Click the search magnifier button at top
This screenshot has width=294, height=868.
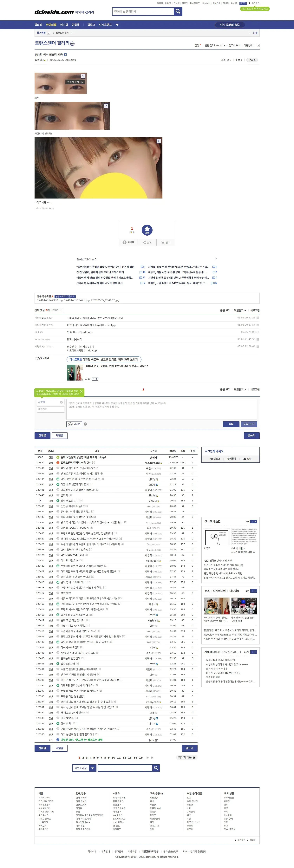coord(178,11)
